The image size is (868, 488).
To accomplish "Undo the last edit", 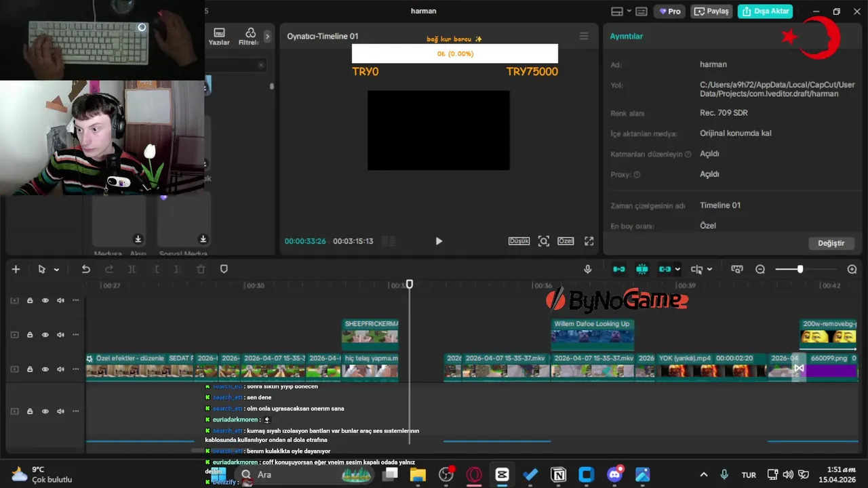I will [x=85, y=269].
